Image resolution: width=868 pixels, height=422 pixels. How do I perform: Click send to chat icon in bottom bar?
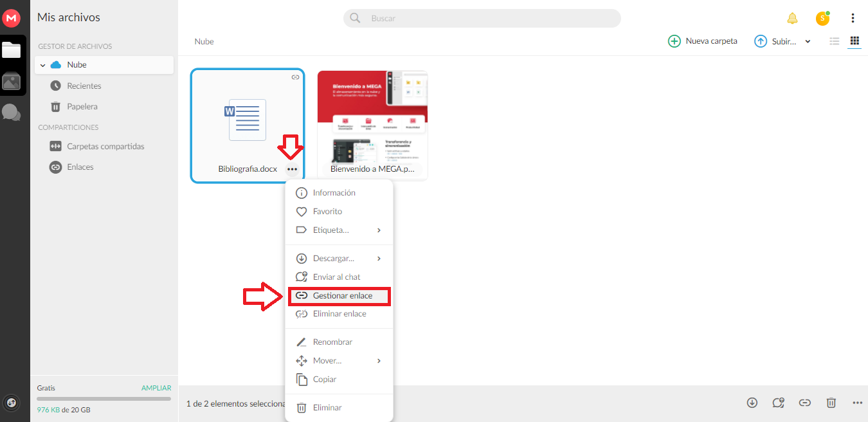point(779,403)
